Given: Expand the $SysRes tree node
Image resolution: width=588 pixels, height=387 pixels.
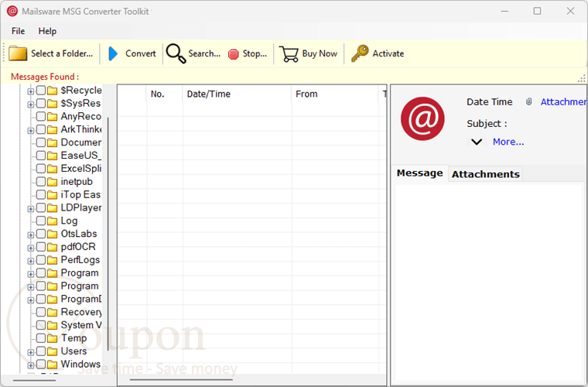Looking at the screenshot, I should pos(31,104).
